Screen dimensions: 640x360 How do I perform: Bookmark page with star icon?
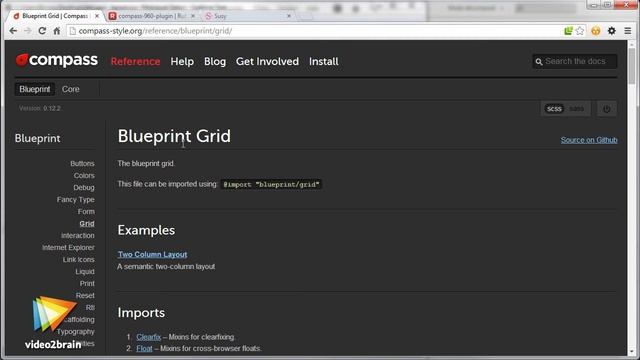coord(580,31)
